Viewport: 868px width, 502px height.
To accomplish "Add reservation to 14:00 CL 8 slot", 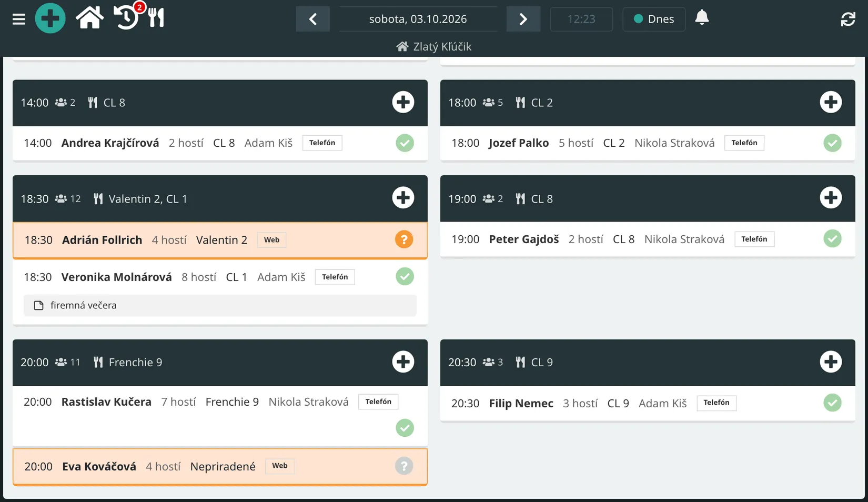I will click(x=403, y=102).
